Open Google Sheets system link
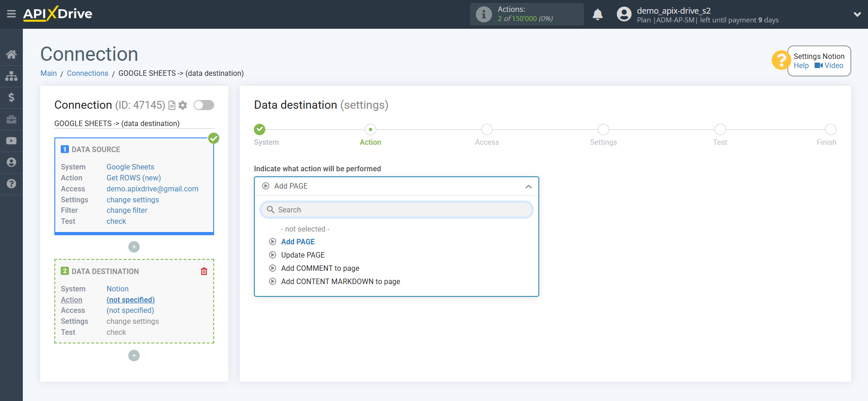This screenshot has width=868, height=401. pyautogui.click(x=131, y=167)
